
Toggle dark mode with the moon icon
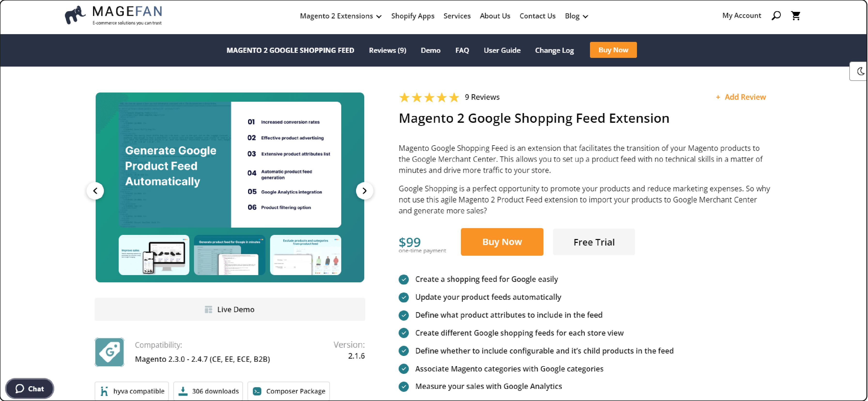pos(860,71)
